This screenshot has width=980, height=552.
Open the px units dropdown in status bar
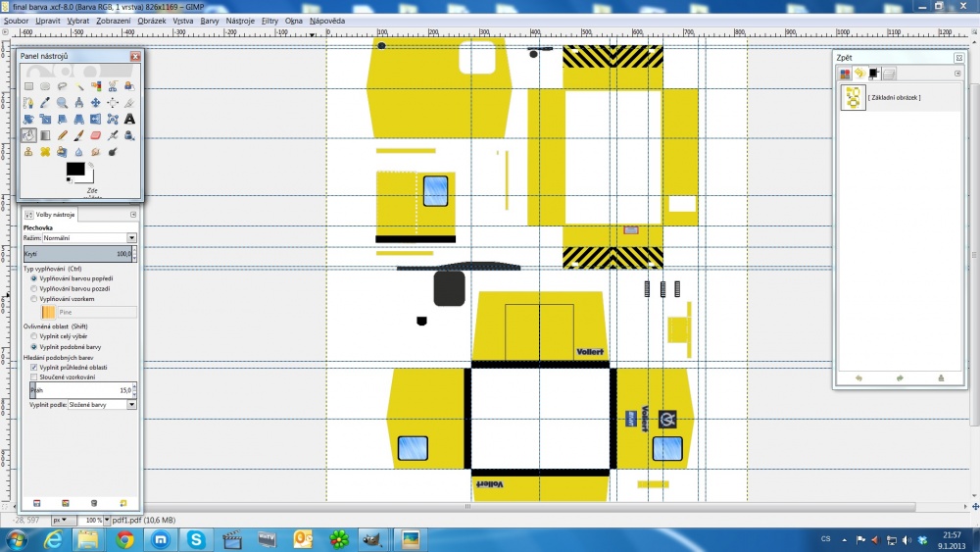coord(64,520)
